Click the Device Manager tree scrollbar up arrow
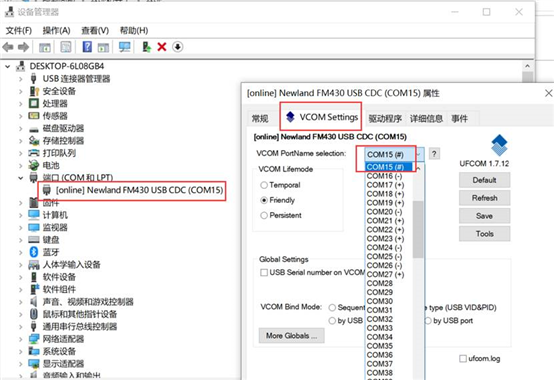Image resolution: width=554 pixels, height=380 pixels. click(x=527, y=66)
